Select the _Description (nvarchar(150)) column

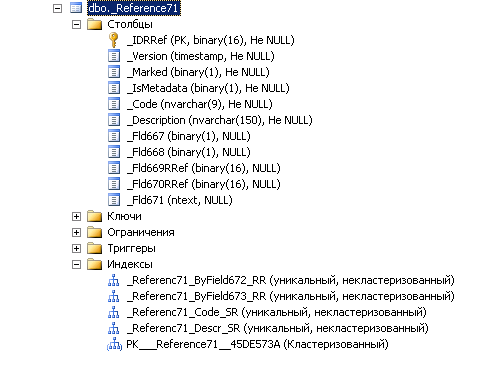[x=220, y=120]
